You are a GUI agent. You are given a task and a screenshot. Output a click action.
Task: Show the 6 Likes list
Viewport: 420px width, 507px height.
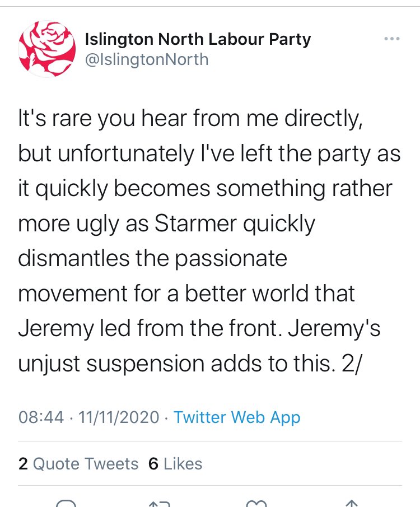coord(175,464)
